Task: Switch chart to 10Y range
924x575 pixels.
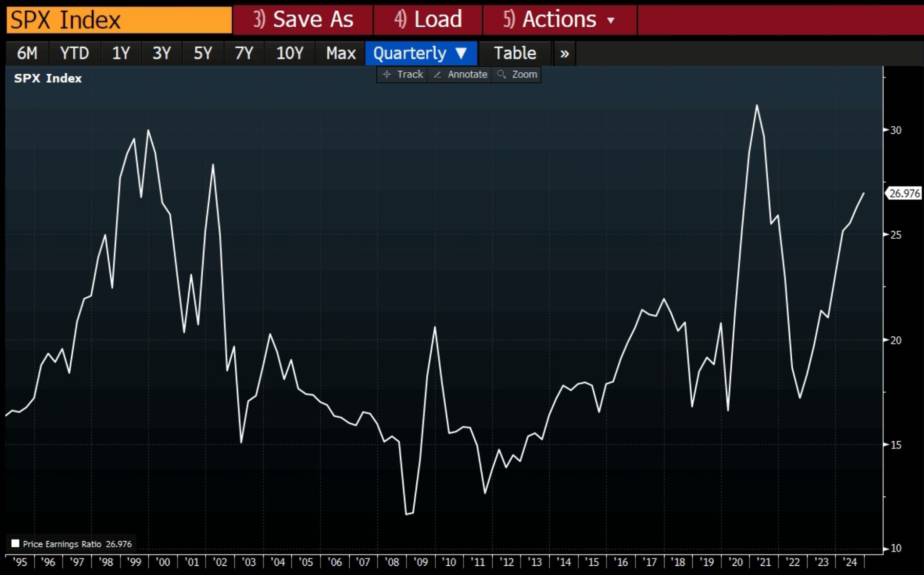Action: (290, 53)
